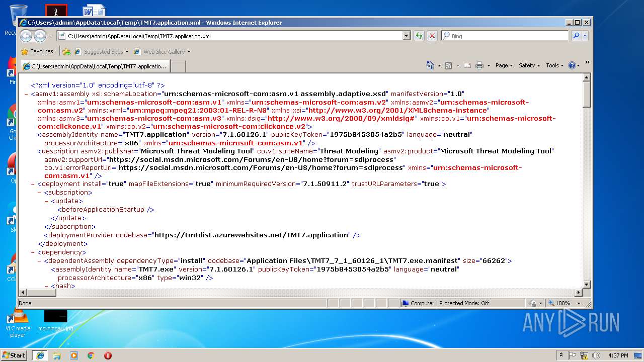Viewport: 644px width, 362px height.
Task: Select the VLC media player desktop icon
Action: pos(18,323)
